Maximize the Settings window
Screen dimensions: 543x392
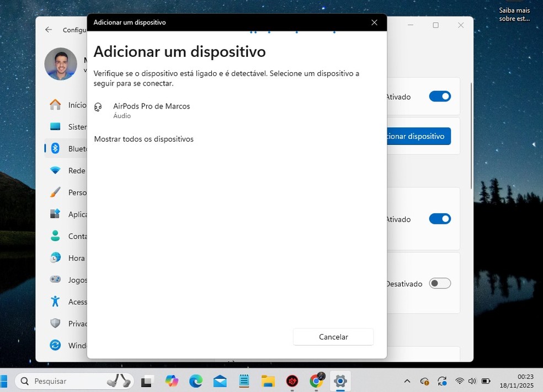coord(435,25)
